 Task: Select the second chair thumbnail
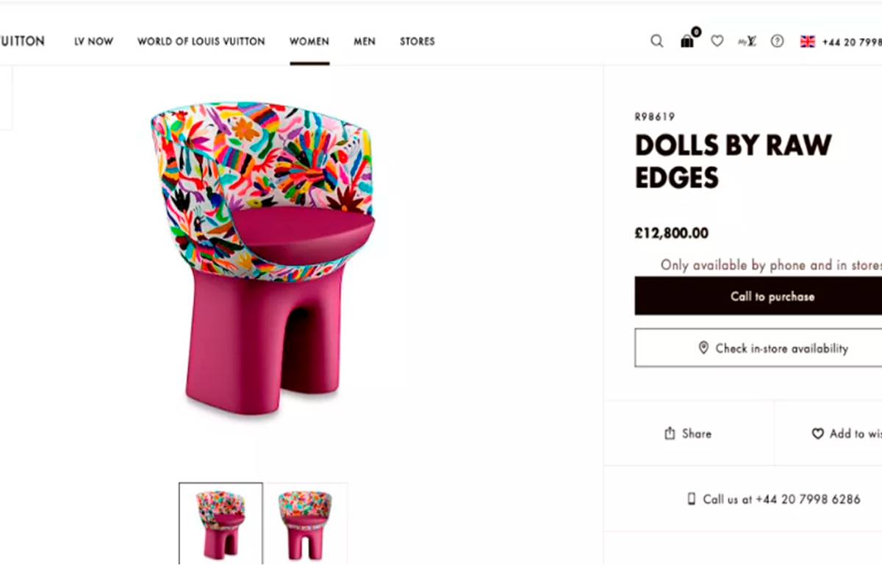(305, 523)
